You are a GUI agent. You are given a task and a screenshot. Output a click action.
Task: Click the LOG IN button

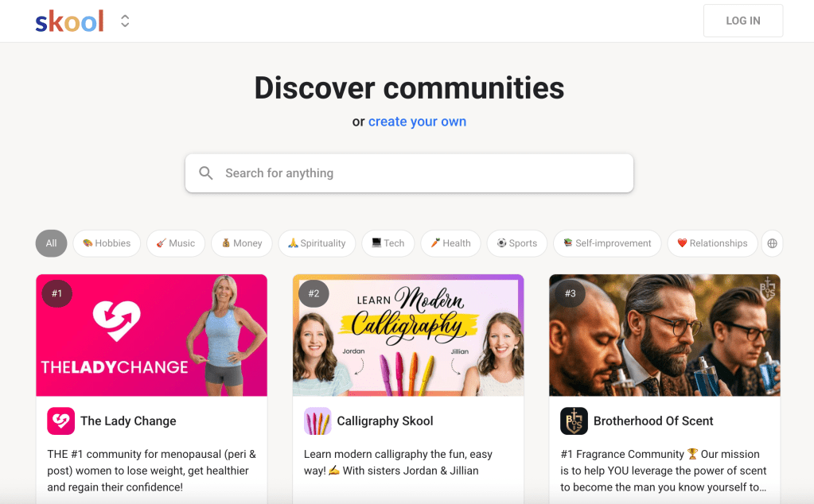click(x=743, y=21)
